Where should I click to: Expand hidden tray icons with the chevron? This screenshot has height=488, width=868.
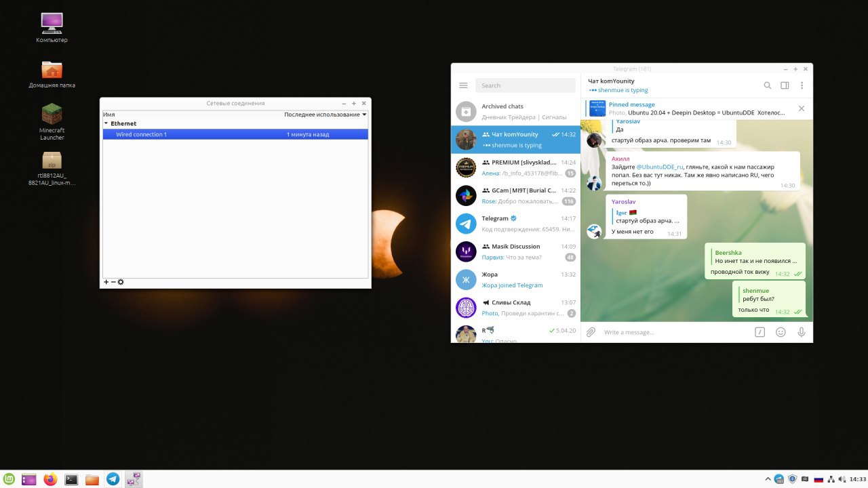pyautogui.click(x=767, y=479)
